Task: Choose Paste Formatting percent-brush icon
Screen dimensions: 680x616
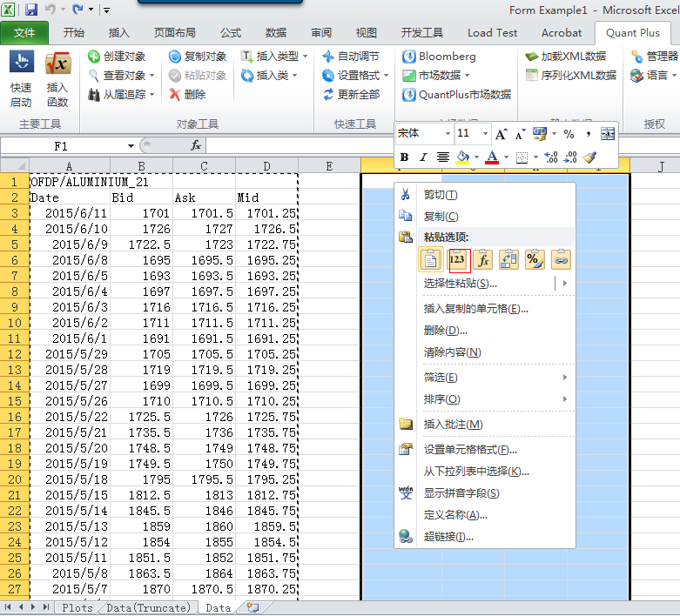Action: (535, 259)
